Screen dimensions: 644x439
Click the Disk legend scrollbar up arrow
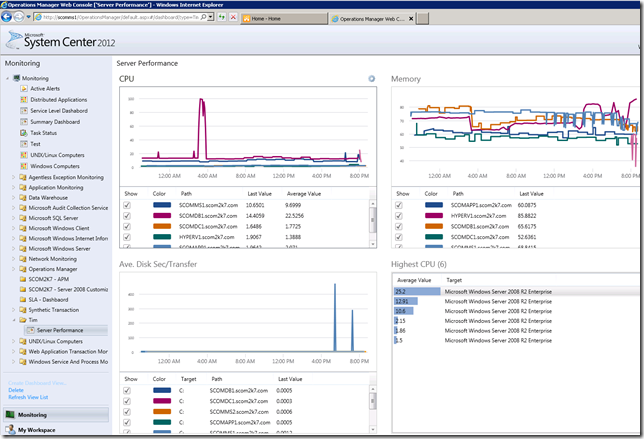(x=373, y=388)
